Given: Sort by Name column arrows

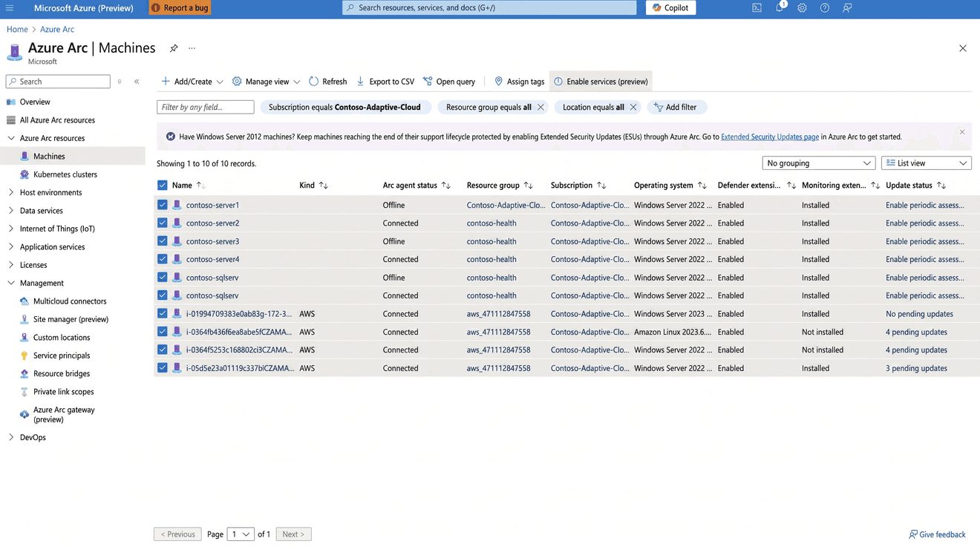Looking at the screenshot, I should [x=200, y=186].
